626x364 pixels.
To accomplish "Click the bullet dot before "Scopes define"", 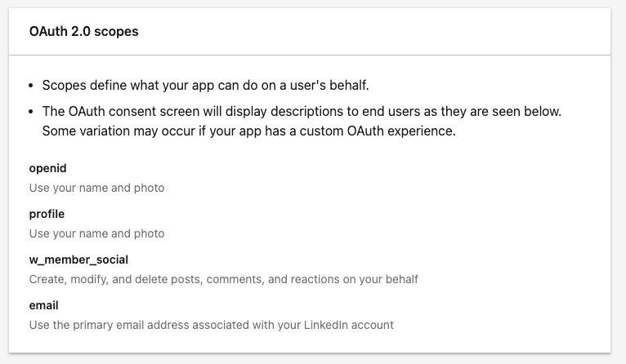I will pos(31,86).
